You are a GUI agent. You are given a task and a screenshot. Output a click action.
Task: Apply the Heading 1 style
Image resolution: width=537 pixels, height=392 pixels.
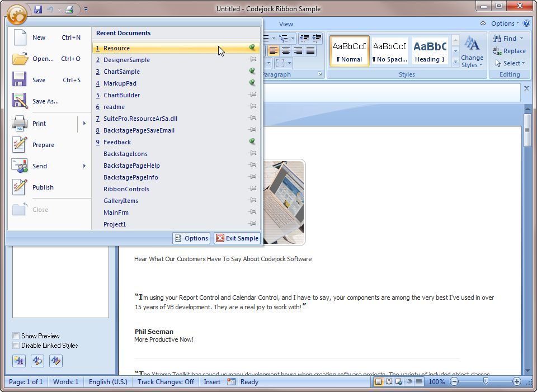pos(430,51)
